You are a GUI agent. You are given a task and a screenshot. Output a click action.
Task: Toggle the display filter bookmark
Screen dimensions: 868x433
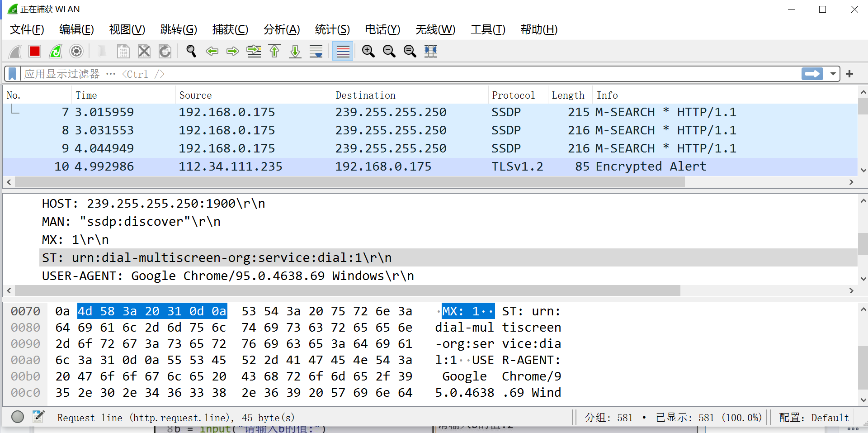click(12, 73)
